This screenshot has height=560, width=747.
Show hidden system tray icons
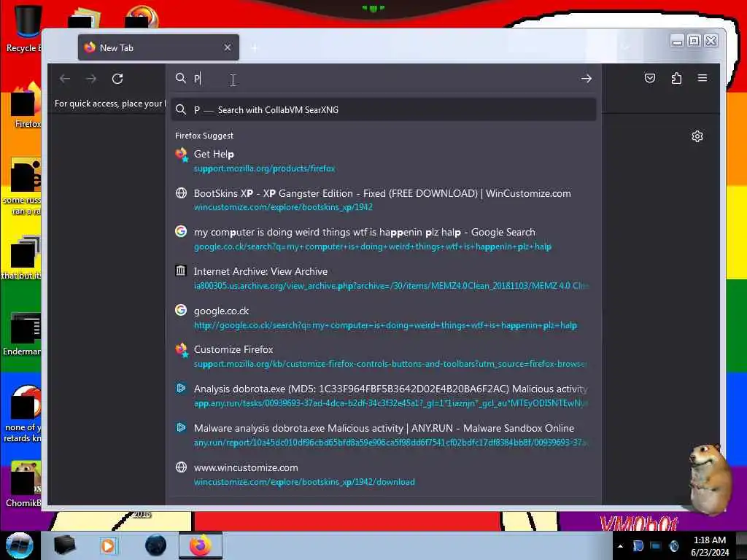[620, 545]
